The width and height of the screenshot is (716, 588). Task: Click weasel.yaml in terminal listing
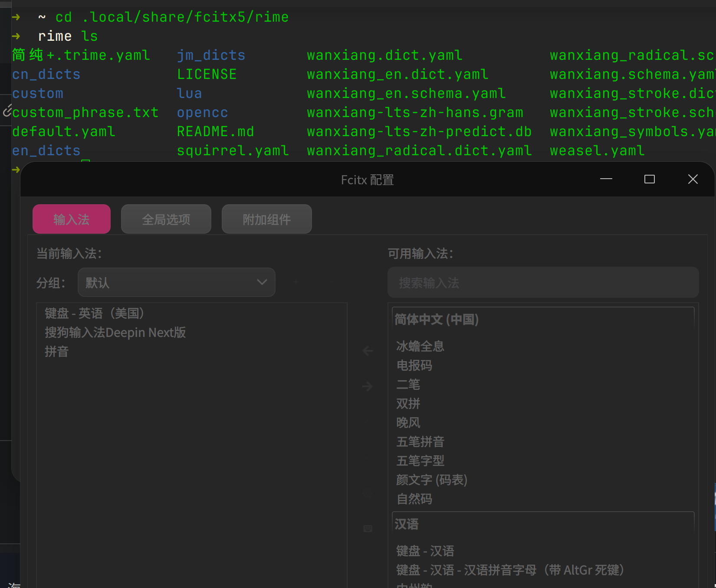click(598, 150)
